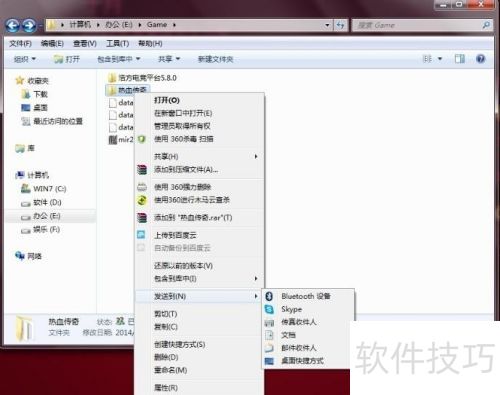Open the 编辑(E) menu
The width and height of the screenshot is (500, 395).
coord(52,44)
